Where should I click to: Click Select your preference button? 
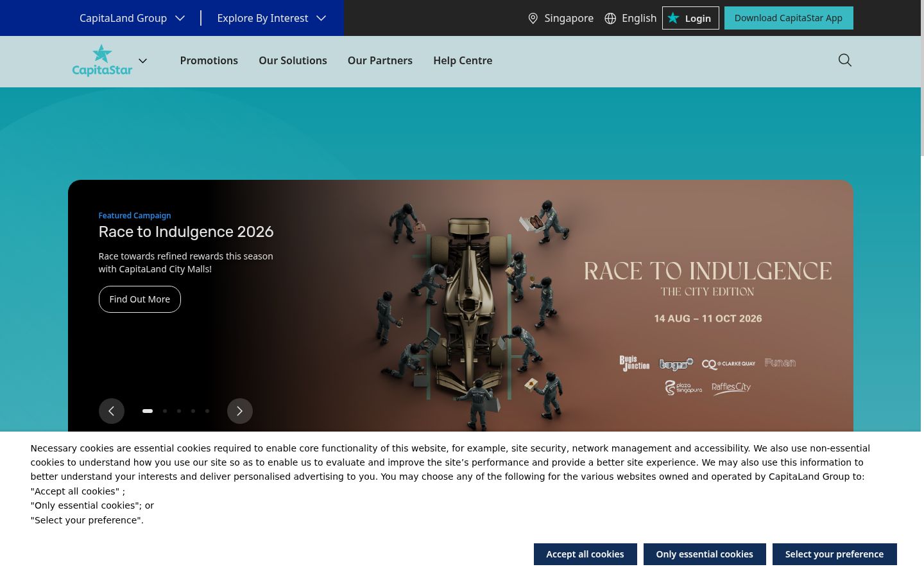[834, 554]
